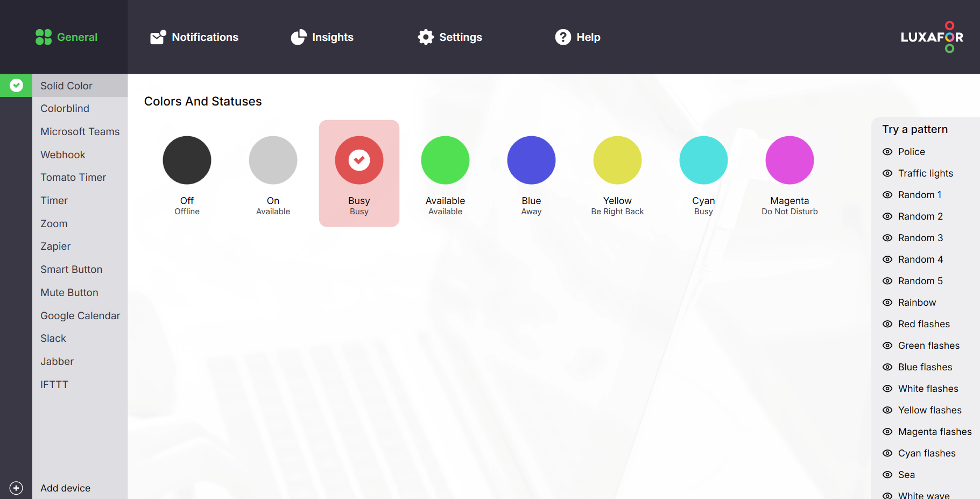
Task: Click eye icon beside Sea
Action: (x=887, y=475)
